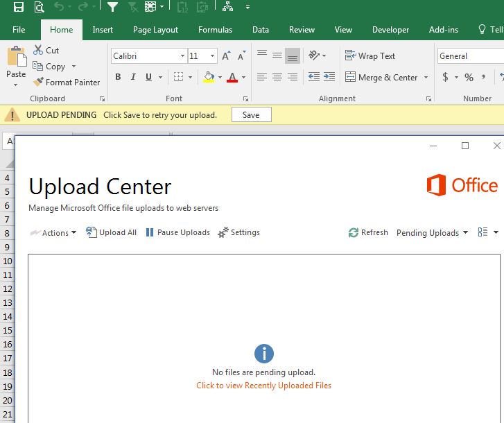Enable Wrap Text
The image size is (504, 423).
coord(370,56)
